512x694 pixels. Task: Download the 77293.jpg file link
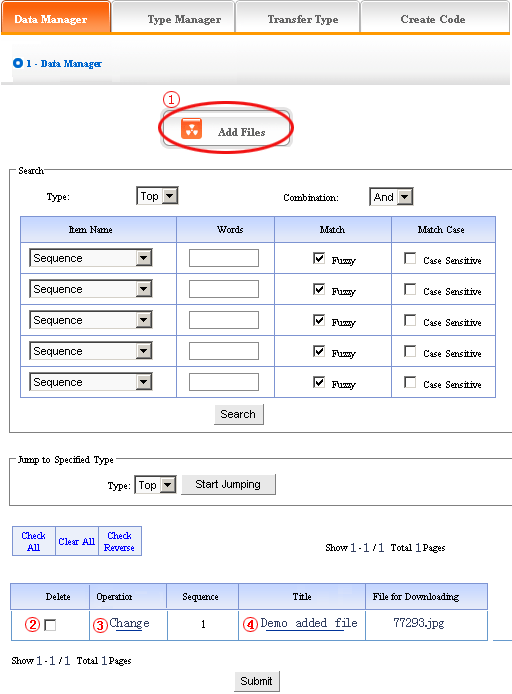click(x=419, y=623)
